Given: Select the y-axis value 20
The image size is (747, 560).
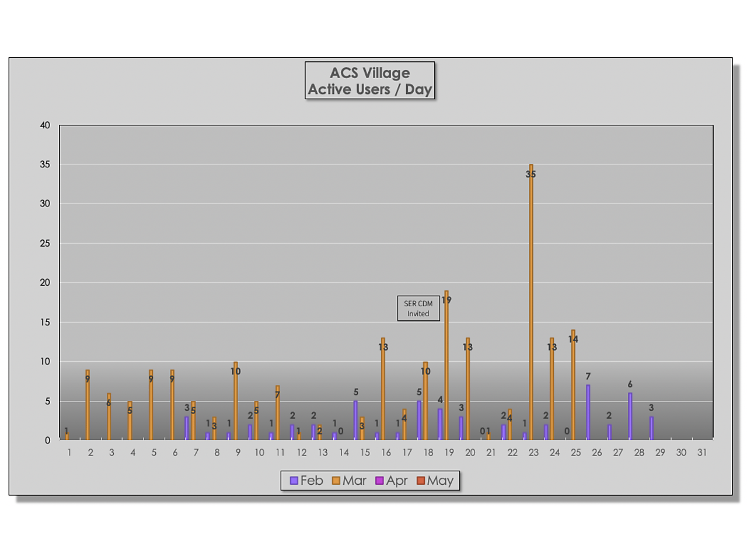Looking at the screenshot, I should pyautogui.click(x=45, y=283).
